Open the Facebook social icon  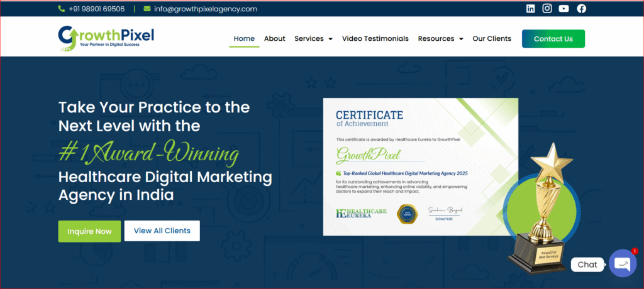pos(582,9)
